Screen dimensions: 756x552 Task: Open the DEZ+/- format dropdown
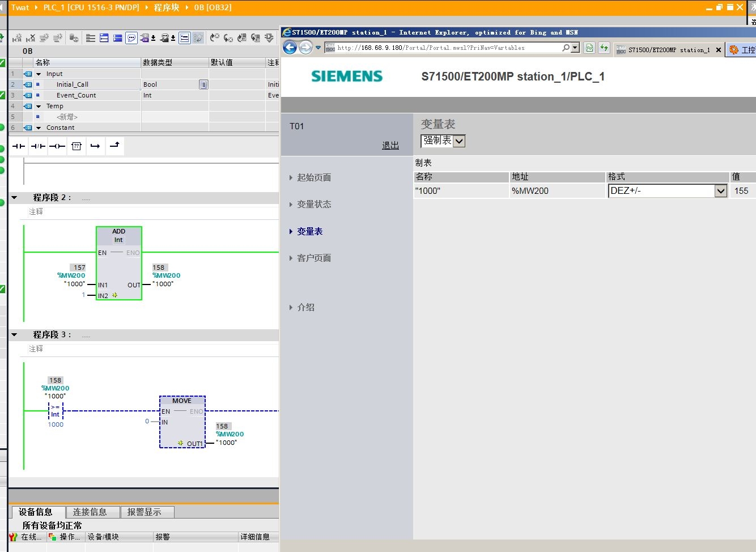tap(720, 191)
